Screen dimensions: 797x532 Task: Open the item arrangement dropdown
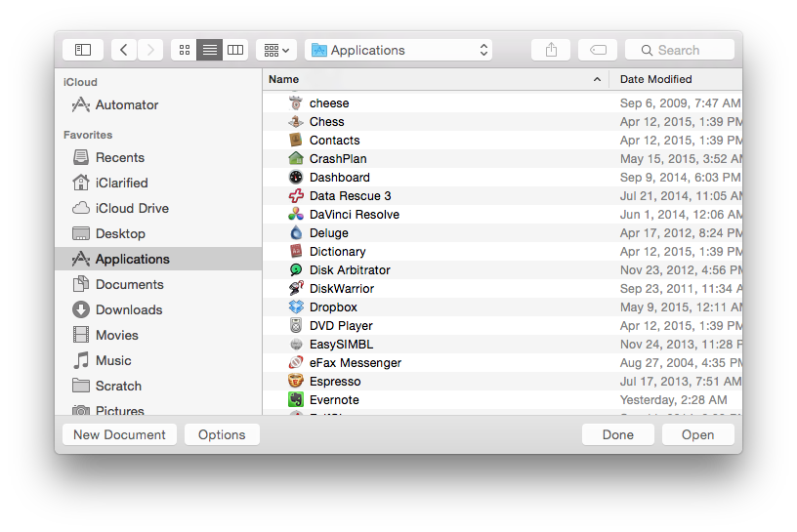[276, 50]
